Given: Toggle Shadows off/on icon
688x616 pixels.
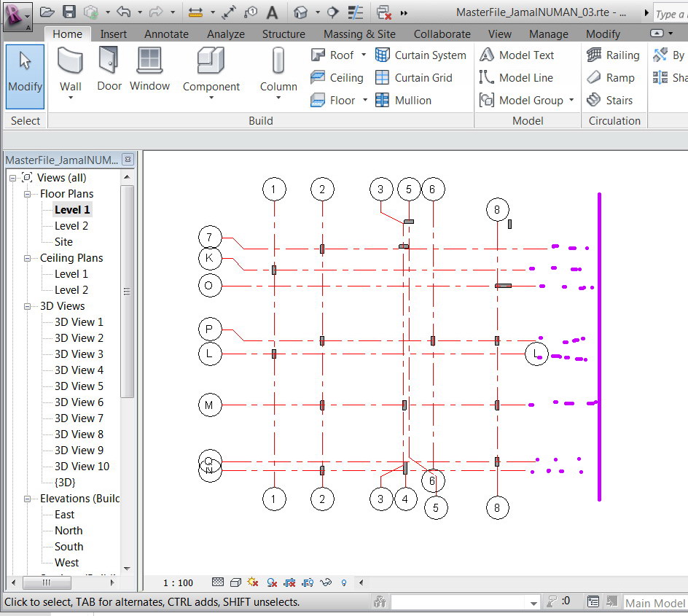Looking at the screenshot, I should (272, 582).
